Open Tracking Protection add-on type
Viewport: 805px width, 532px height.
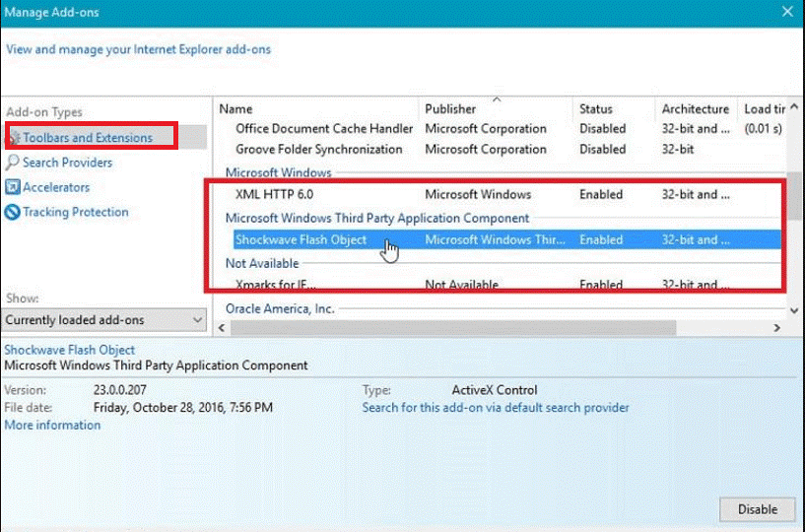76,212
